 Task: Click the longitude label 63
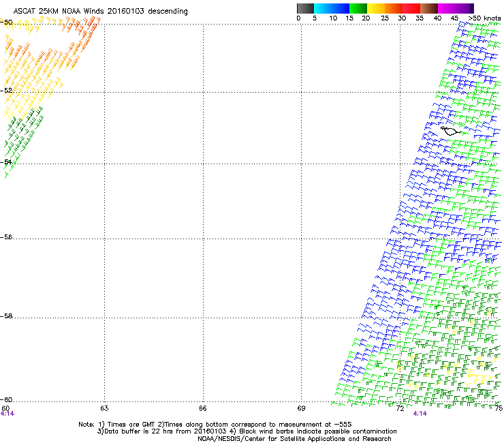(104, 408)
